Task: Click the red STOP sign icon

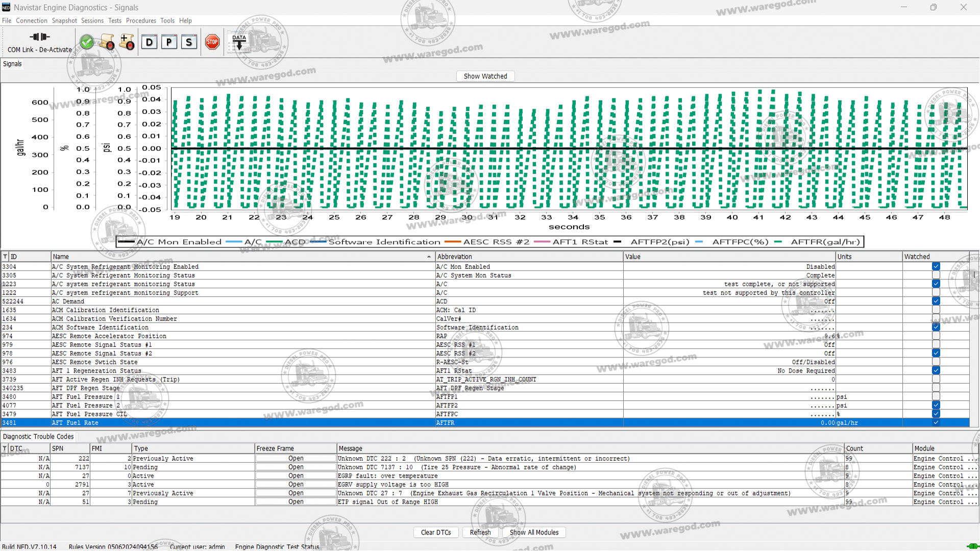Action: coord(212,42)
